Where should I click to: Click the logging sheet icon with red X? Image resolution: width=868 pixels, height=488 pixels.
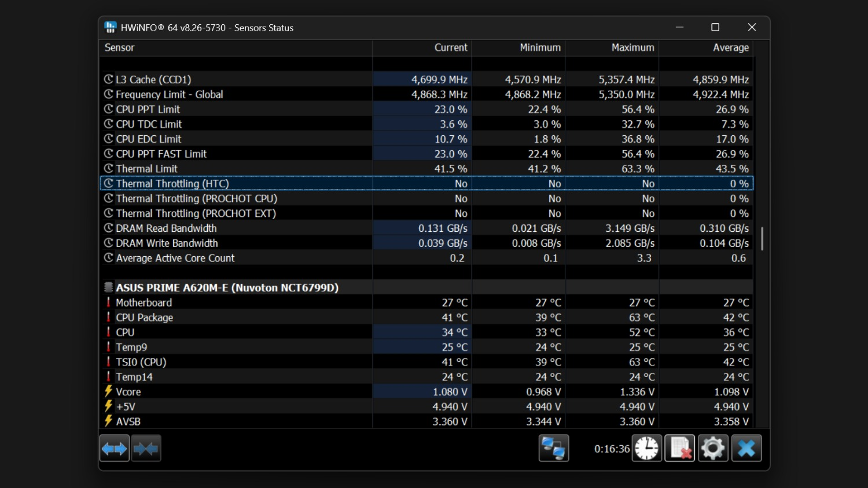(x=679, y=449)
